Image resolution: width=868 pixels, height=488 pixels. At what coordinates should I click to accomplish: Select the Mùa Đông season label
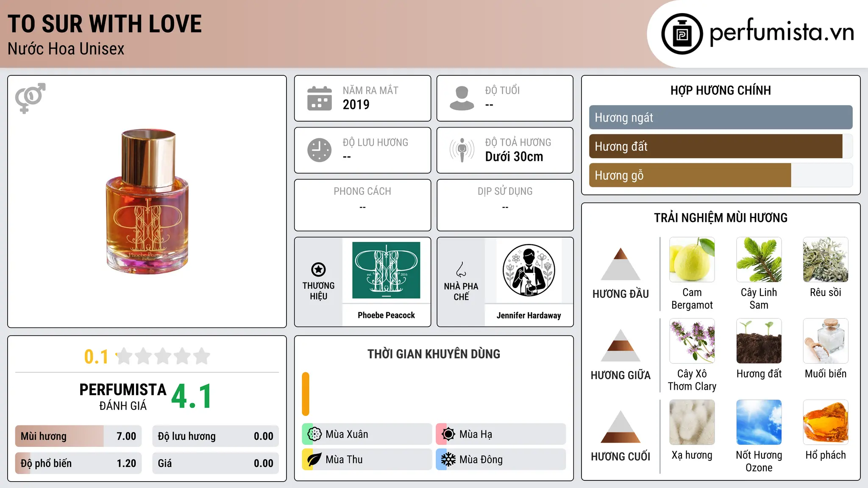(x=481, y=460)
